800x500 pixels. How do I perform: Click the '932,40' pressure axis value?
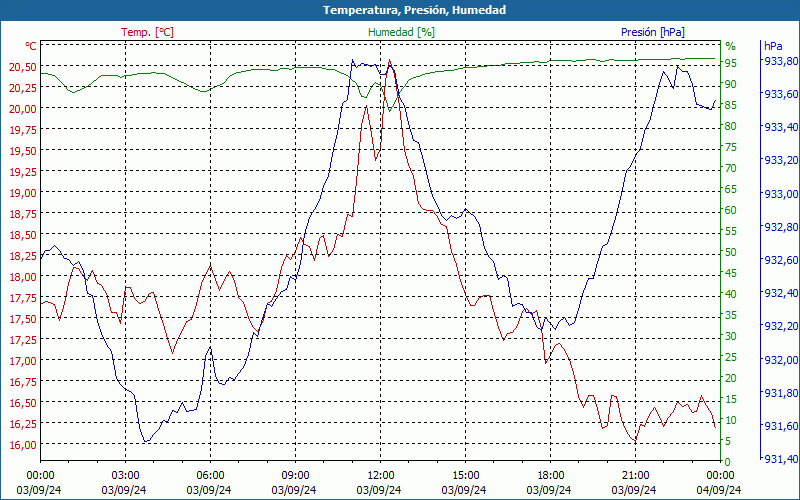click(x=781, y=293)
